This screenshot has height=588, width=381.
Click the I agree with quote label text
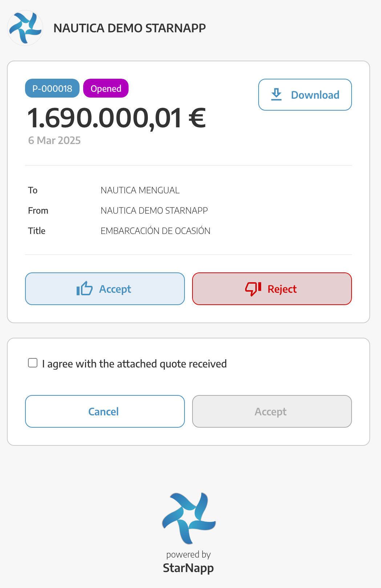coord(134,363)
